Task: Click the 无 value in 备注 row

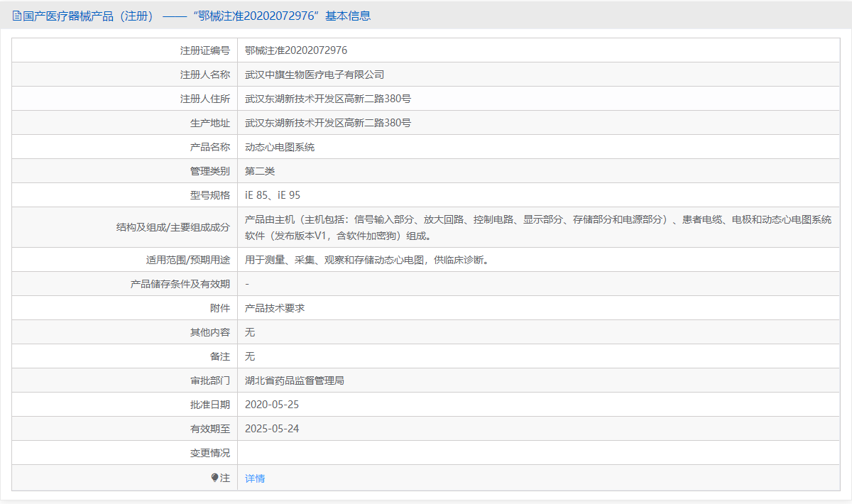Action: 250,356
